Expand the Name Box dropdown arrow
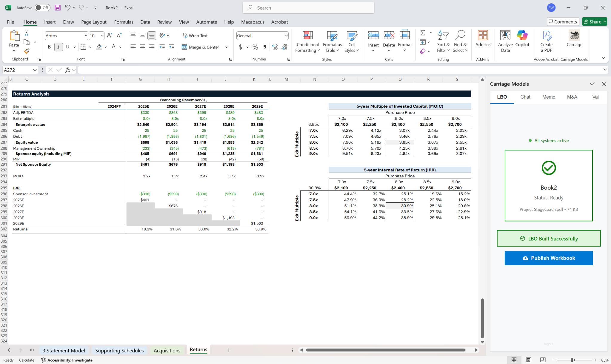 click(x=35, y=70)
